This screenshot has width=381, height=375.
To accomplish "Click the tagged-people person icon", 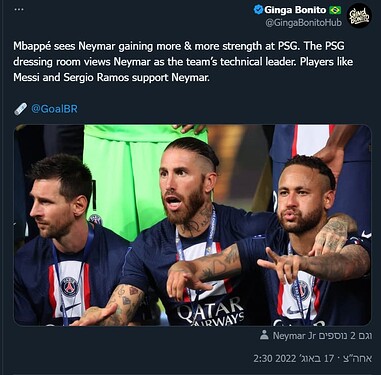I will (264, 335).
